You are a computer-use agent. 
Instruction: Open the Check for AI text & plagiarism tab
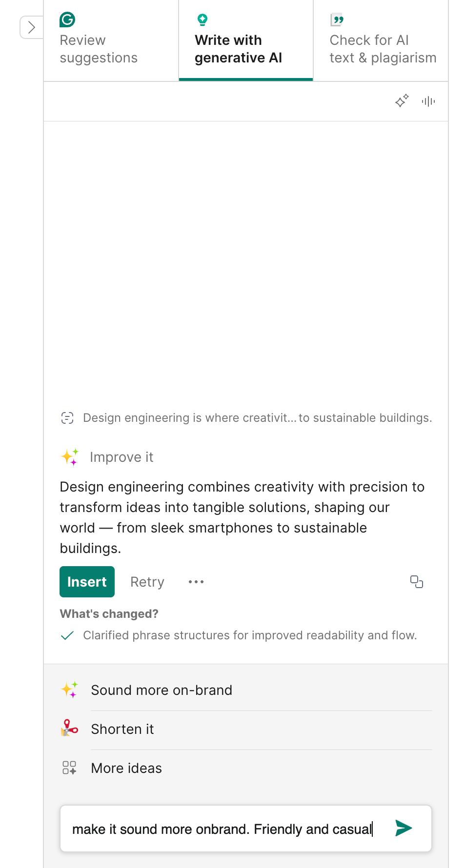pyautogui.click(x=383, y=48)
